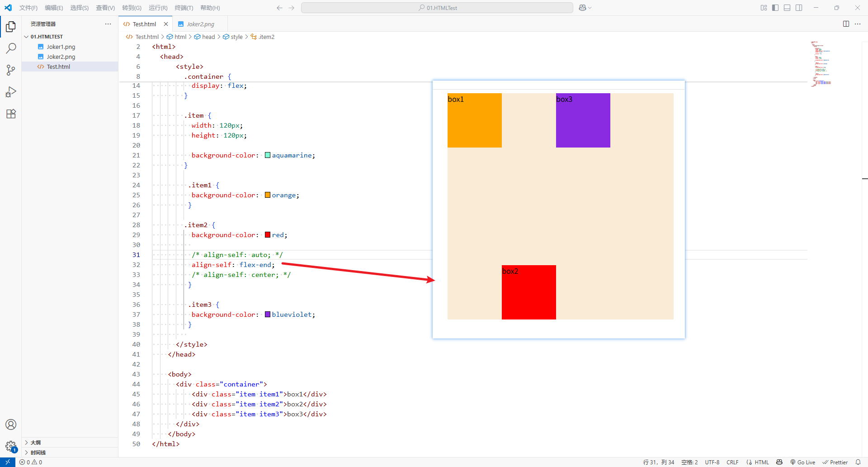The height and width of the screenshot is (467, 868).
Task: Toggle the bottom panel visibility
Action: (x=787, y=8)
